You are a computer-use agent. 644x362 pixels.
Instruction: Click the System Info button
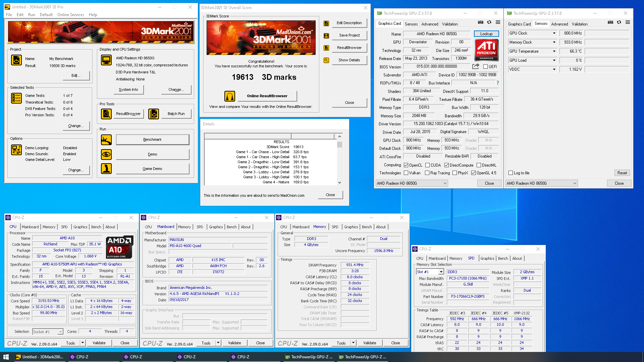[x=128, y=89]
